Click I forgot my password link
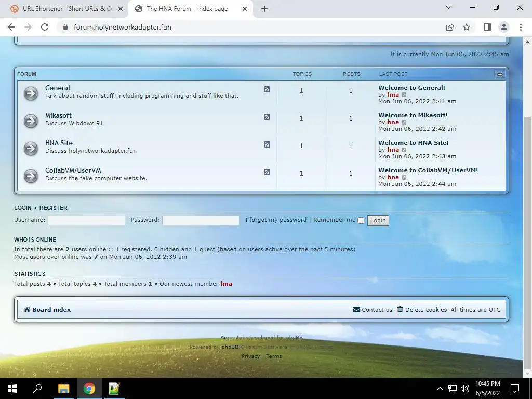This screenshot has width=532, height=399. click(275, 220)
